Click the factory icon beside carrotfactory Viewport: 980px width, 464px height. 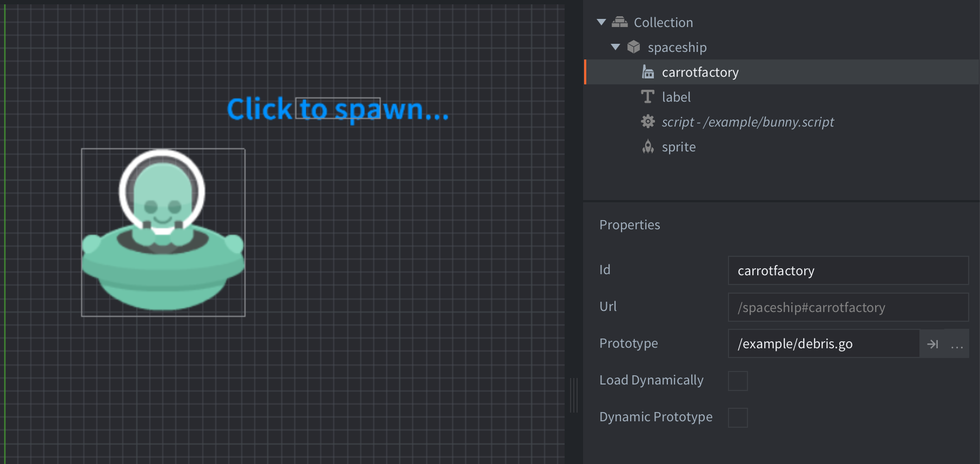(647, 72)
